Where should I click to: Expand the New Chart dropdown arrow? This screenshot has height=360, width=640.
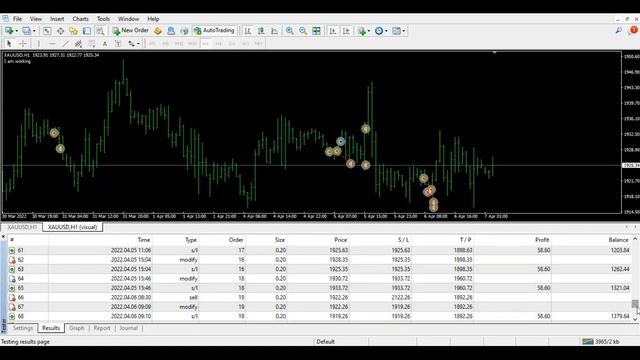coord(16,31)
